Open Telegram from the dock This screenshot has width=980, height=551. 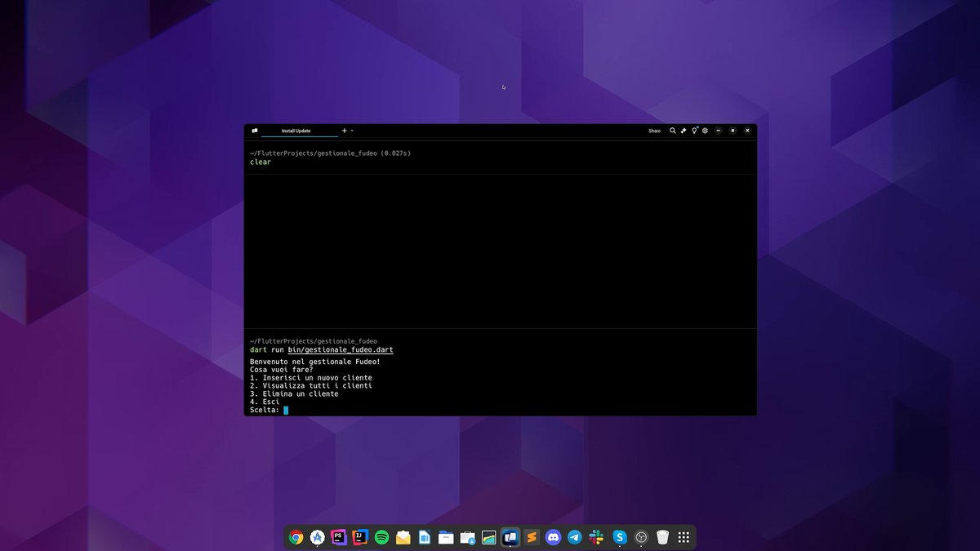575,537
